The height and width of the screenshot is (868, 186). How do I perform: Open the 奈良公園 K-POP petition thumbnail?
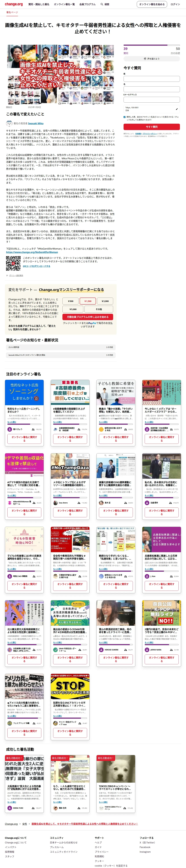(161, 613)
